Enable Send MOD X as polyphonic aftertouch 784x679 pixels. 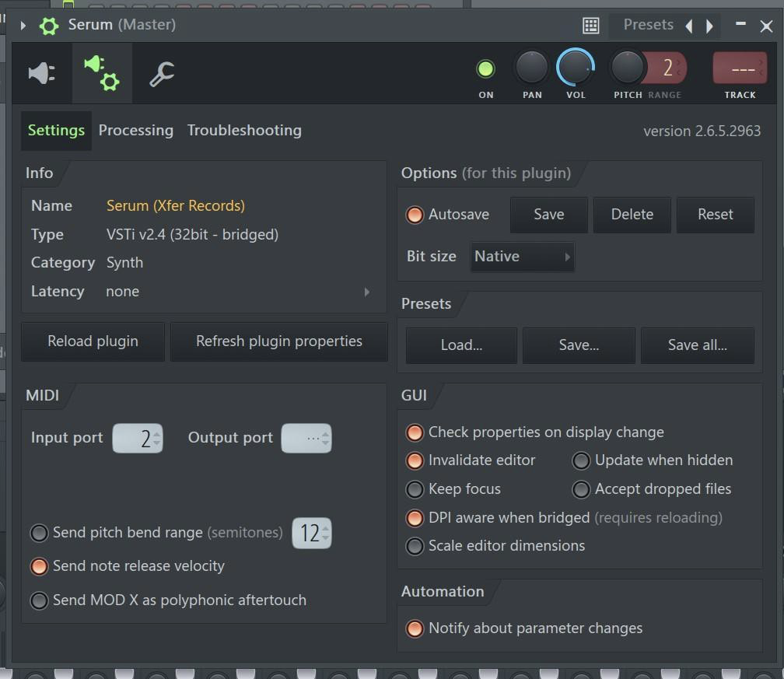pyautogui.click(x=39, y=600)
